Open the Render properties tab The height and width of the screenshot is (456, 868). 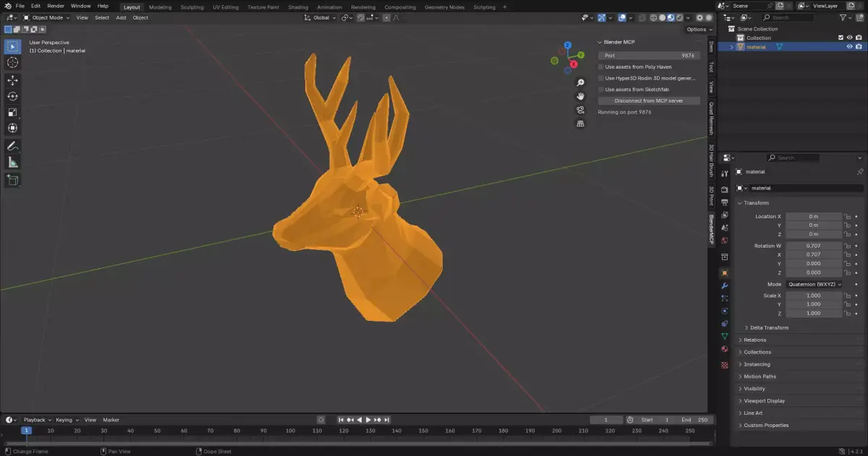click(725, 189)
